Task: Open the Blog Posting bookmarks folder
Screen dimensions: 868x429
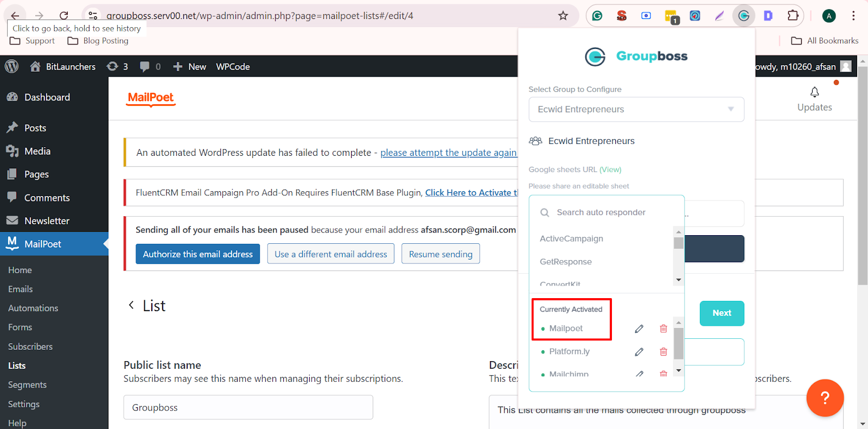Action: (x=98, y=41)
